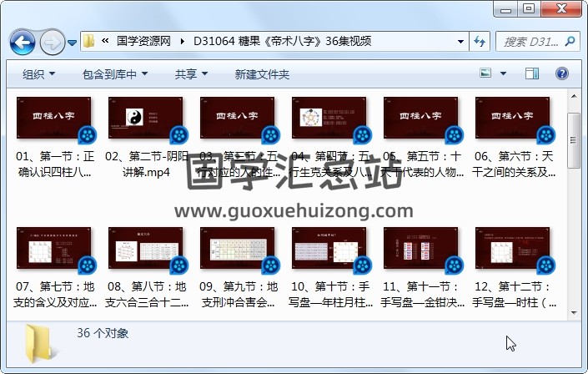Screen dimensions: 588x374
Task: Click file name 08、第八节：地支六合三合十二...
Action: click(x=146, y=295)
